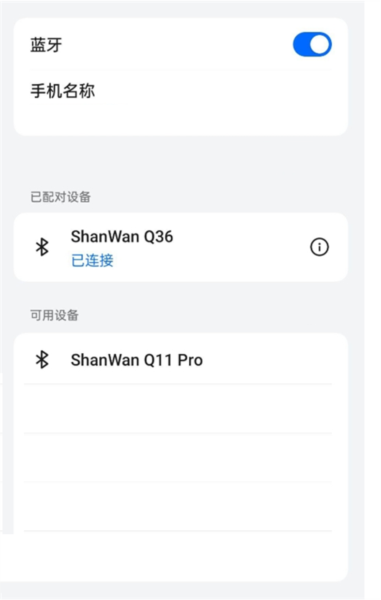Click Bluetooth icon beside ShanWan Q36
The height and width of the screenshot is (600, 381).
tap(42, 247)
